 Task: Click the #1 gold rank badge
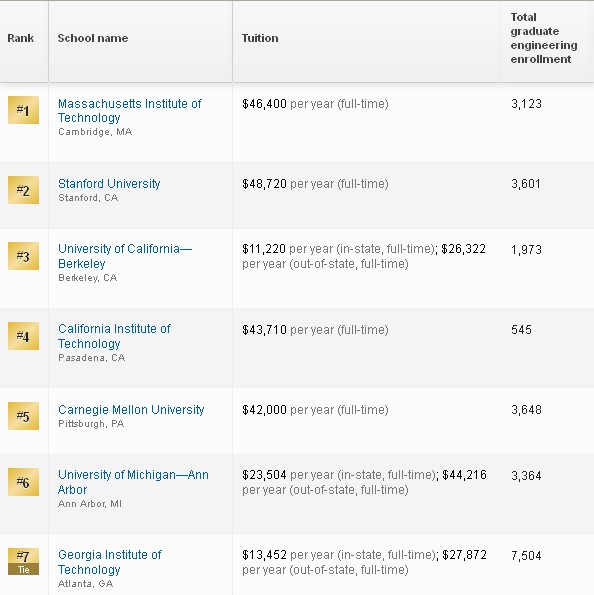(x=23, y=110)
